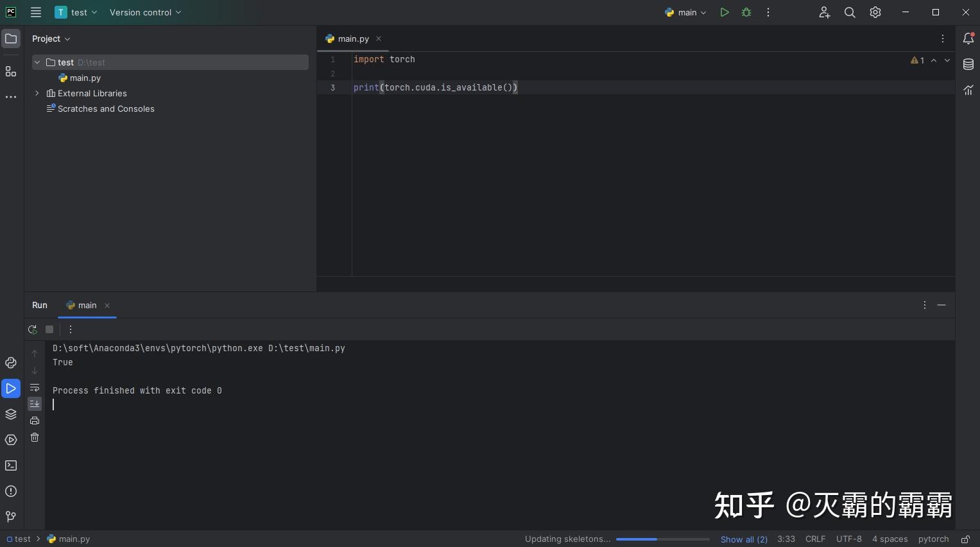The image size is (980, 547).
Task: Expand External Libraries node
Action: coord(37,93)
